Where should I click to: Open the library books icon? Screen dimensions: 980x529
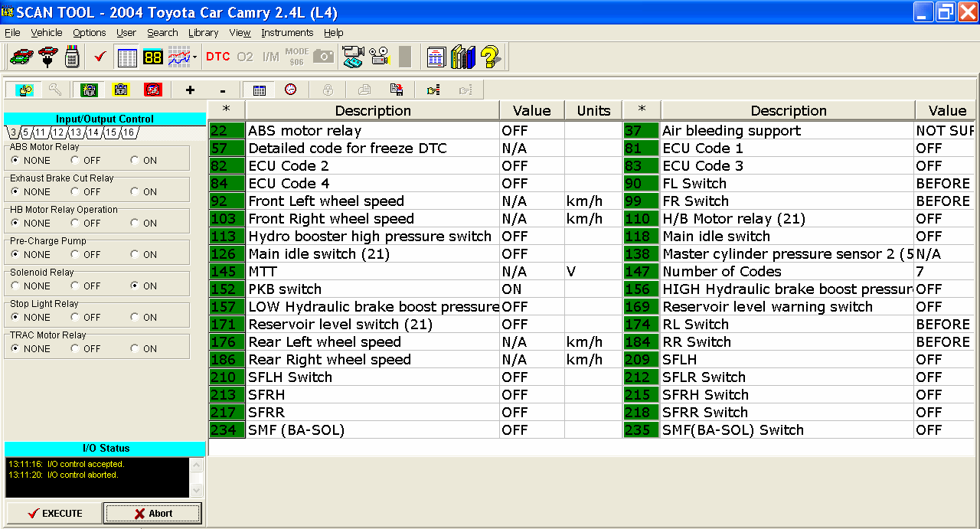462,57
